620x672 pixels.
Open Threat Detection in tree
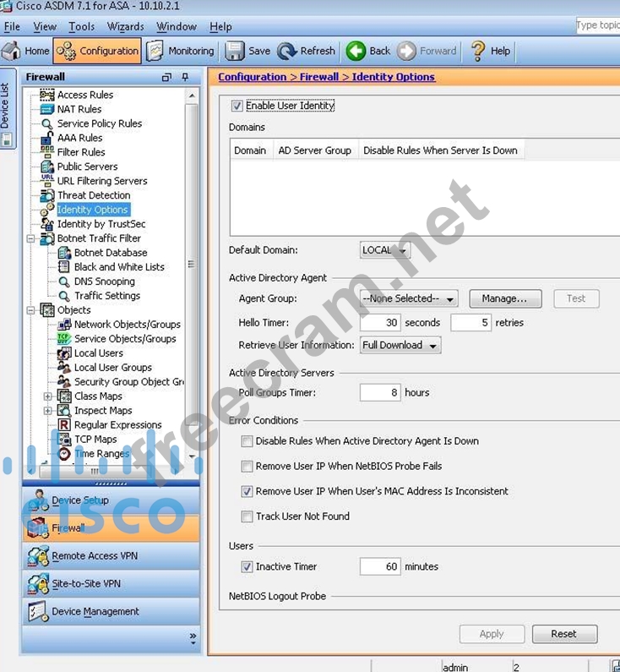(93, 195)
